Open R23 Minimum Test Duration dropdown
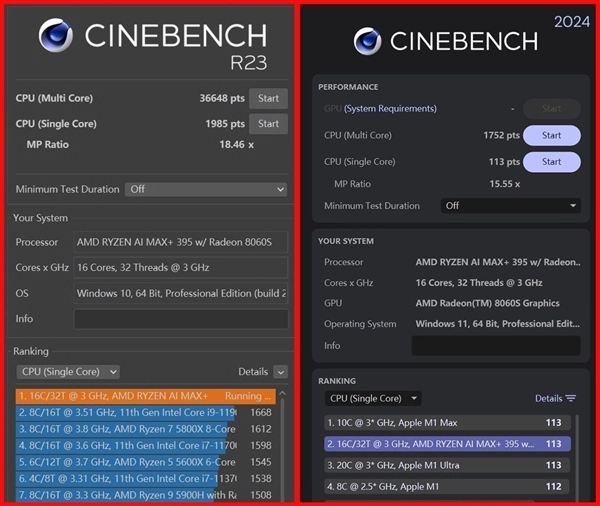The image size is (600, 506). click(x=206, y=189)
